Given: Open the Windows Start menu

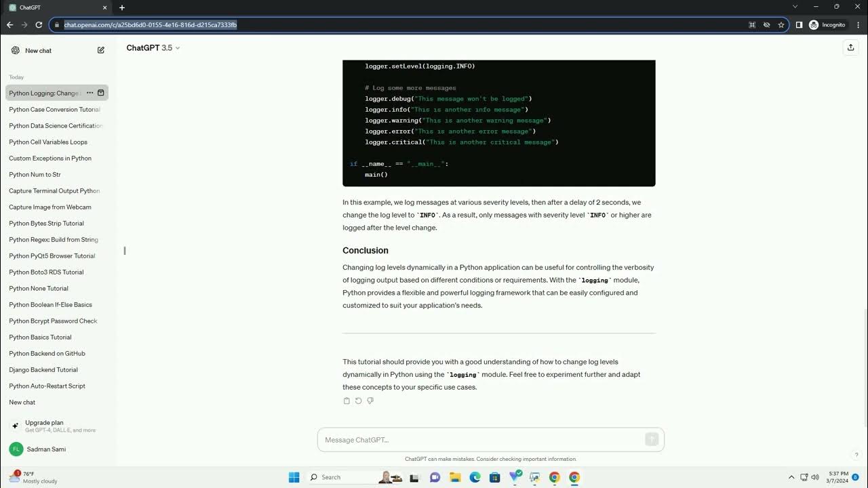Looking at the screenshot, I should pyautogui.click(x=294, y=477).
